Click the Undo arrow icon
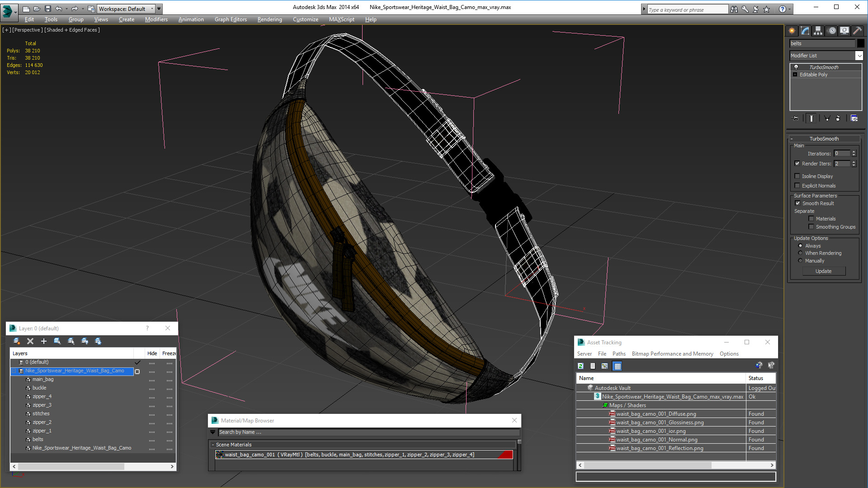Screen dimensions: 868x488 point(58,9)
